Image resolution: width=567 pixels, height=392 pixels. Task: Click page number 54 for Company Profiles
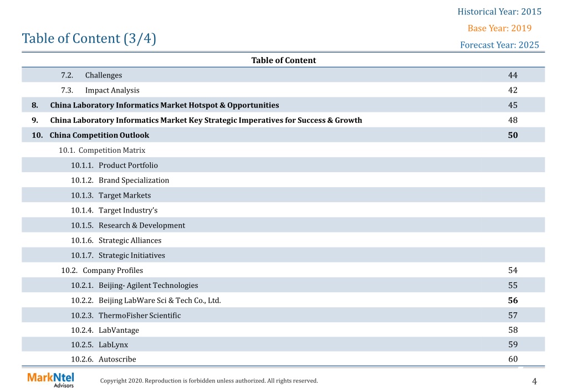coord(513,270)
